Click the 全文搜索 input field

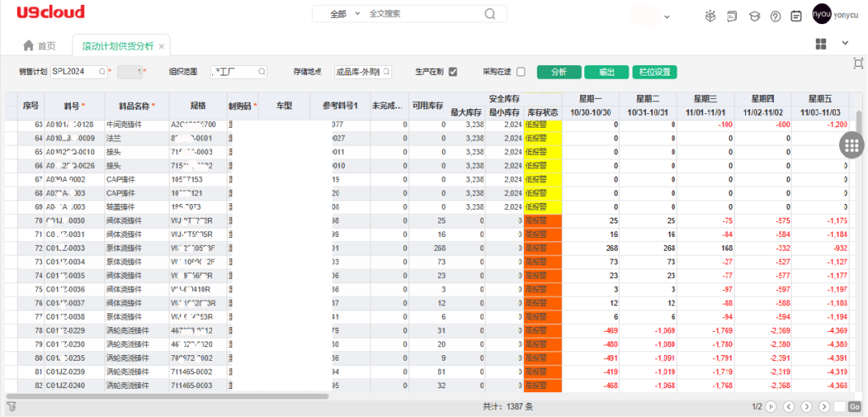click(x=424, y=14)
